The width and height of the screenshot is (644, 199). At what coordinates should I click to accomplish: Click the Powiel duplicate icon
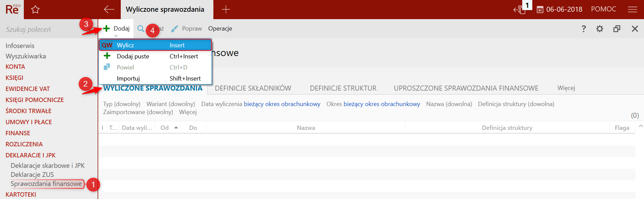tap(107, 67)
